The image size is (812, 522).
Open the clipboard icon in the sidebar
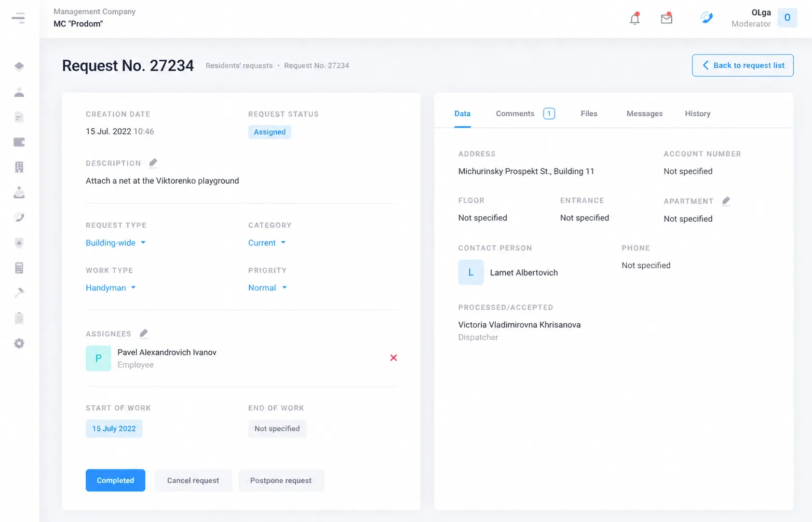point(19,318)
